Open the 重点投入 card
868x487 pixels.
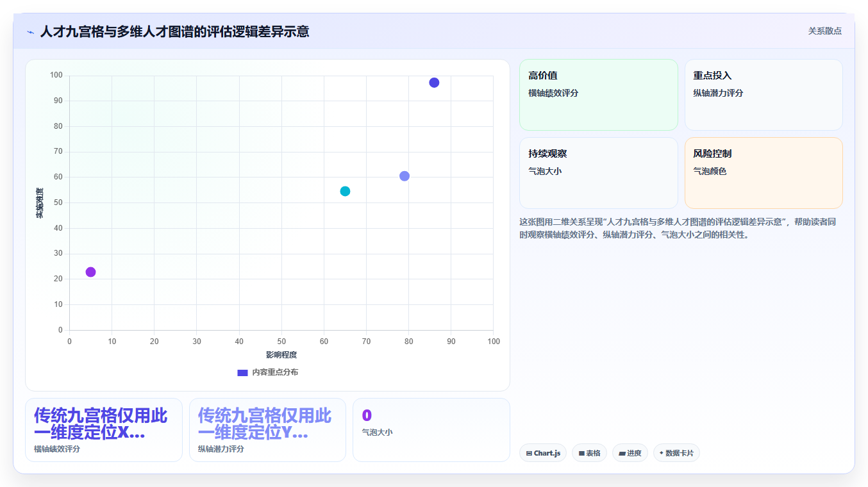click(x=764, y=95)
